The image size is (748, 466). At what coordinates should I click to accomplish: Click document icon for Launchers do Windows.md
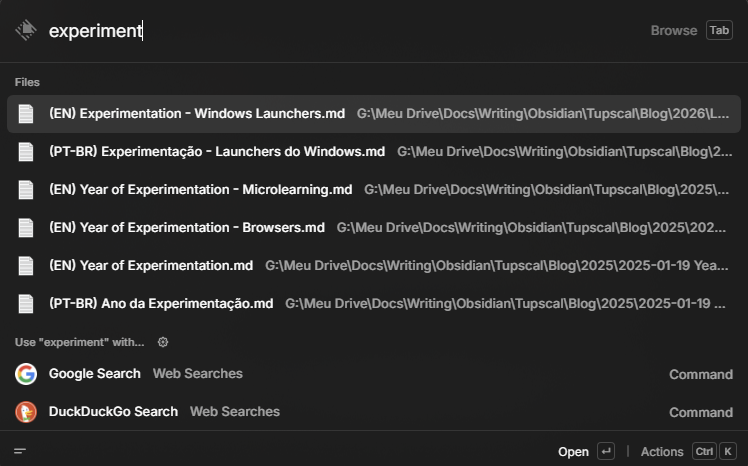pyautogui.click(x=26, y=152)
